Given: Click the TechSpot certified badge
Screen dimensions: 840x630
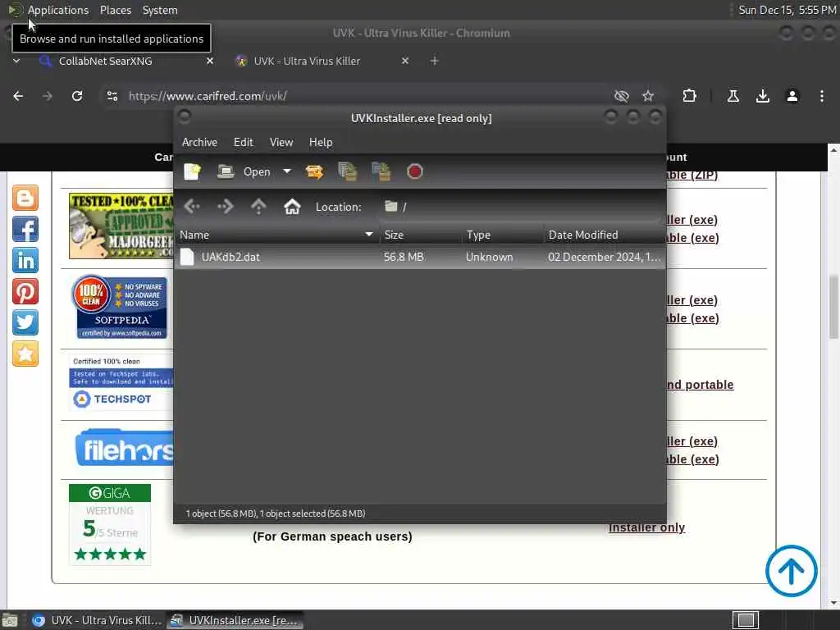Looking at the screenshot, I should (x=121, y=382).
